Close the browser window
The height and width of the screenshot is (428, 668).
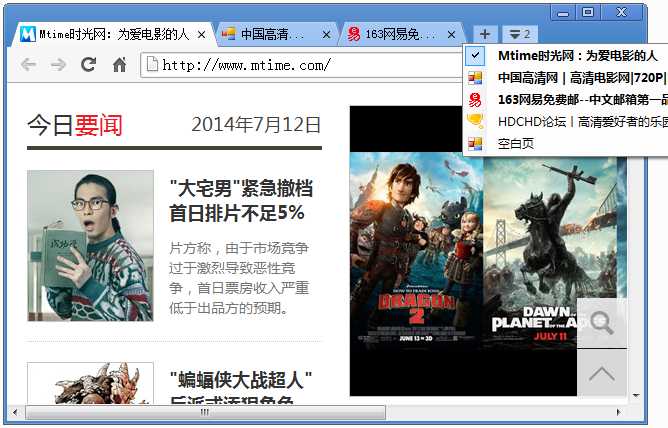pyautogui.click(x=621, y=12)
